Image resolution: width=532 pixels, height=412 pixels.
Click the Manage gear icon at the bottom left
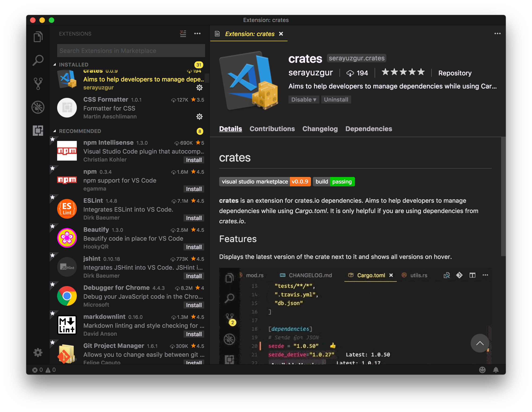(38, 352)
